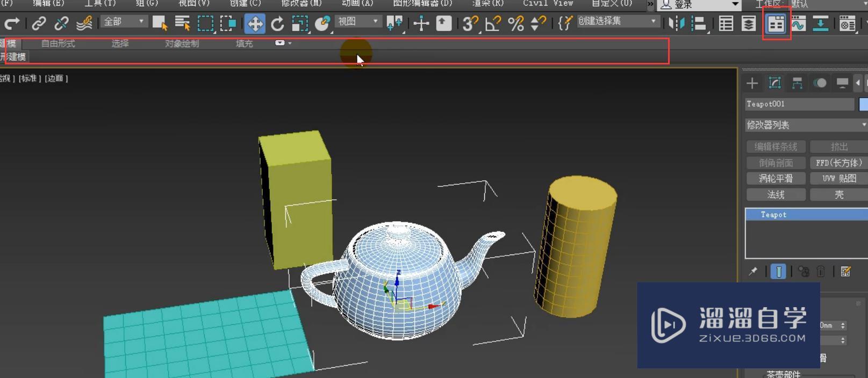868x378 pixels.
Task: Click the Mirror tool icon
Action: (x=677, y=24)
